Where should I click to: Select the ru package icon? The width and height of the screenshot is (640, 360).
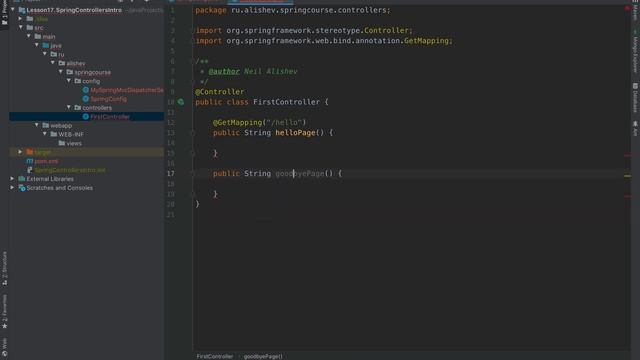coord(53,54)
